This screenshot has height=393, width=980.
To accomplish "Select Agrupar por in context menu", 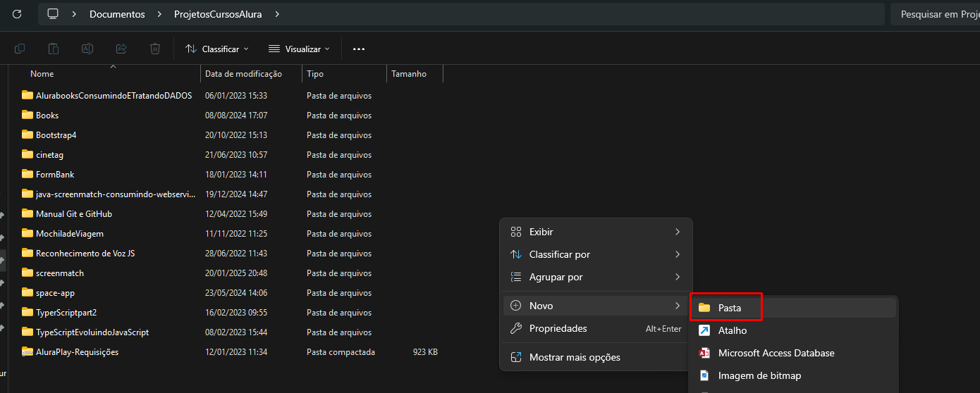I will (596, 277).
